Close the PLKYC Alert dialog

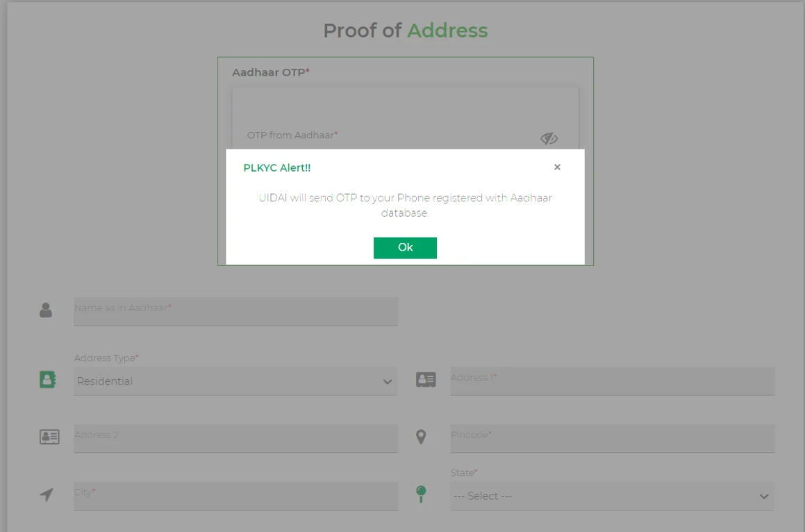557,167
